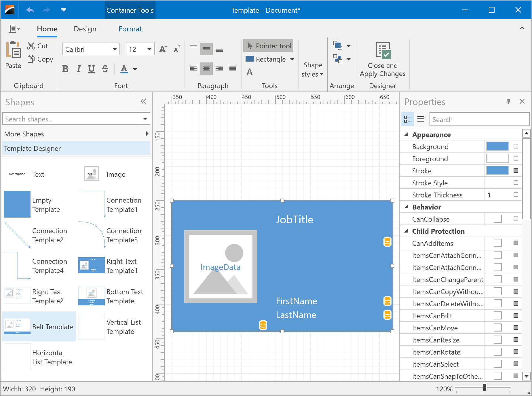Switch Properties to alphabetical list view
532x396 pixels.
point(421,119)
